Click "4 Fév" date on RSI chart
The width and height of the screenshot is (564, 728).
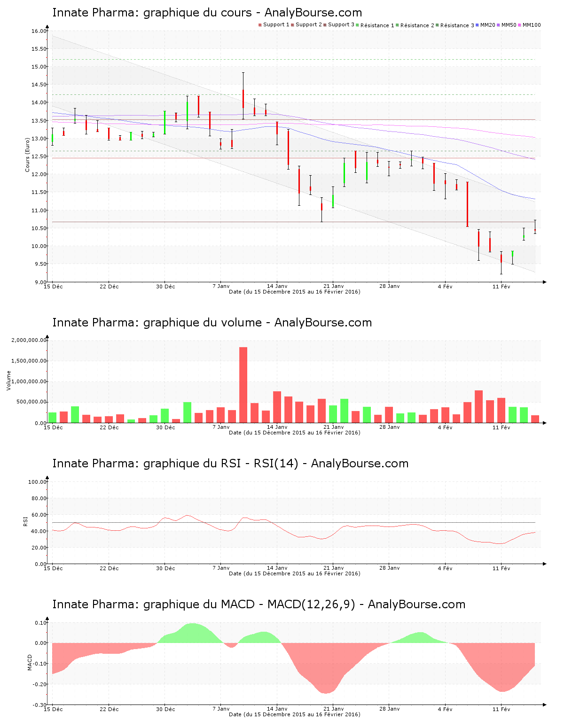coord(445,568)
